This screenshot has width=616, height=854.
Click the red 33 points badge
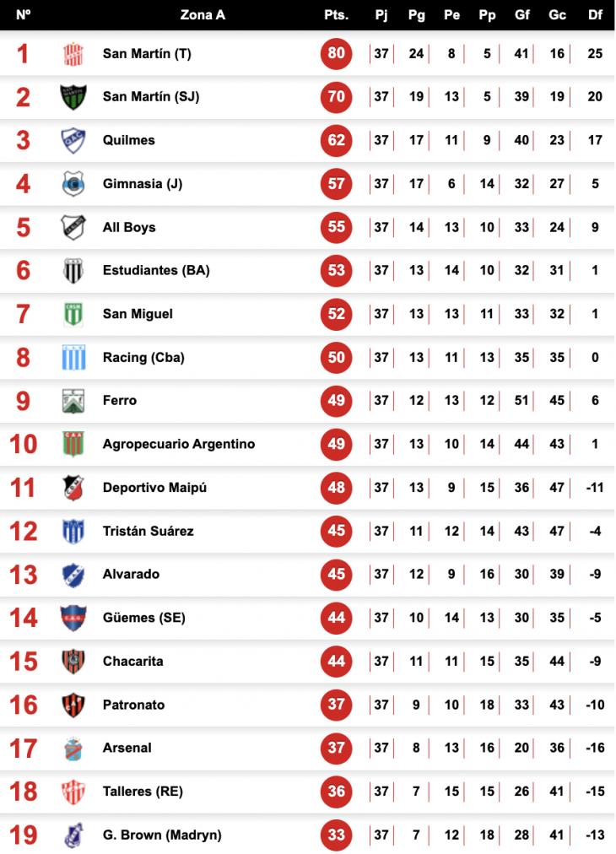click(336, 835)
